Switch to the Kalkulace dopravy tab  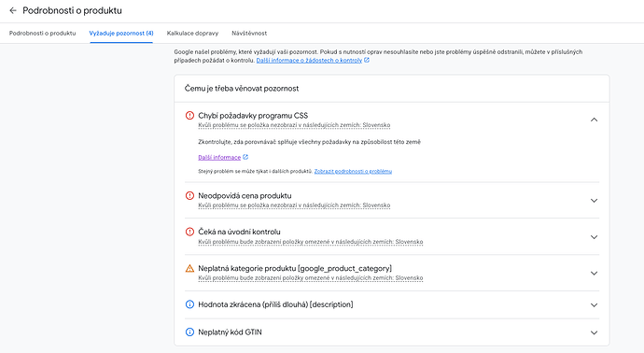coord(192,34)
